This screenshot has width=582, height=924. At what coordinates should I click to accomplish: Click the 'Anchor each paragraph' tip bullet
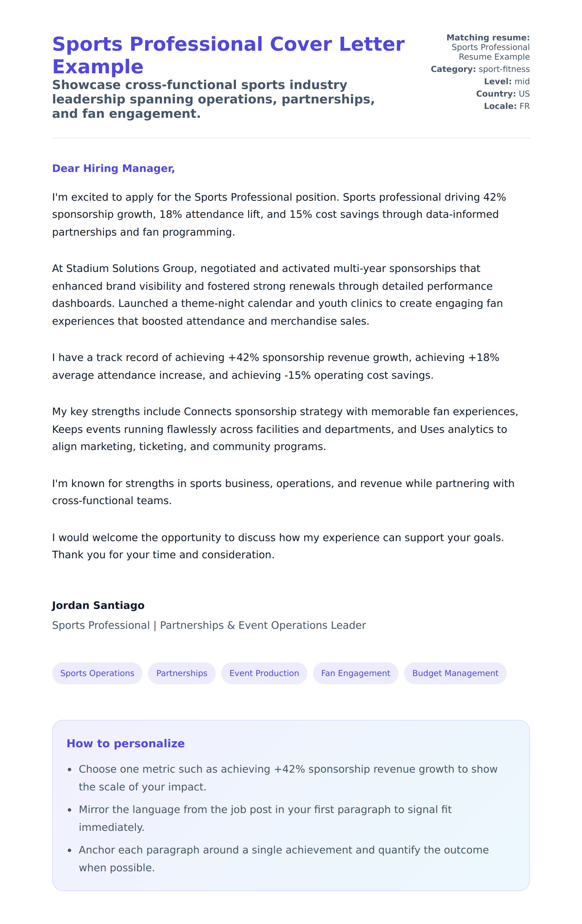pyautogui.click(x=283, y=858)
